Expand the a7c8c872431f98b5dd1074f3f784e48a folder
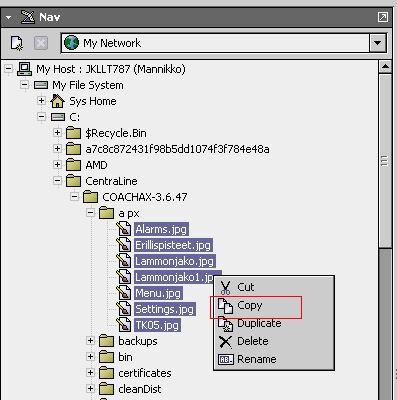The image size is (397, 400). click(x=57, y=148)
